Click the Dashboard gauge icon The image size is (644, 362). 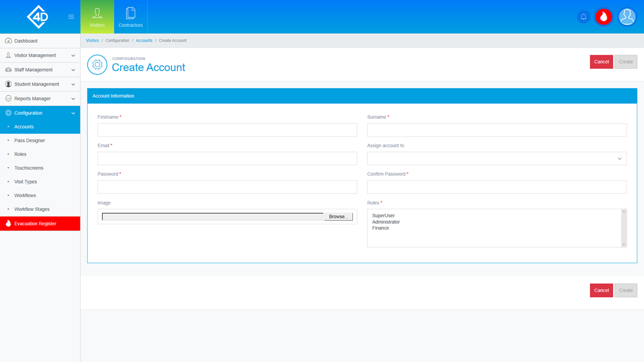click(8, 41)
